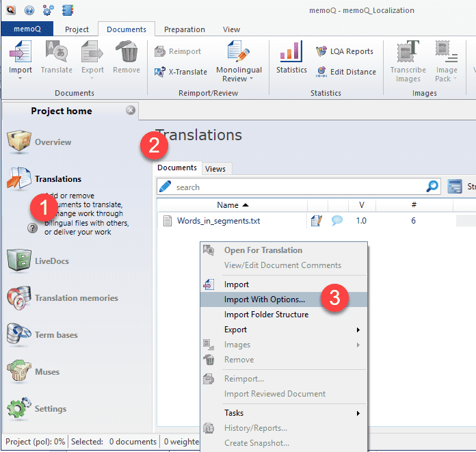Expand the Import dropdown arrow in ribbon
Viewport: 476px width, 452px height.
point(21,79)
